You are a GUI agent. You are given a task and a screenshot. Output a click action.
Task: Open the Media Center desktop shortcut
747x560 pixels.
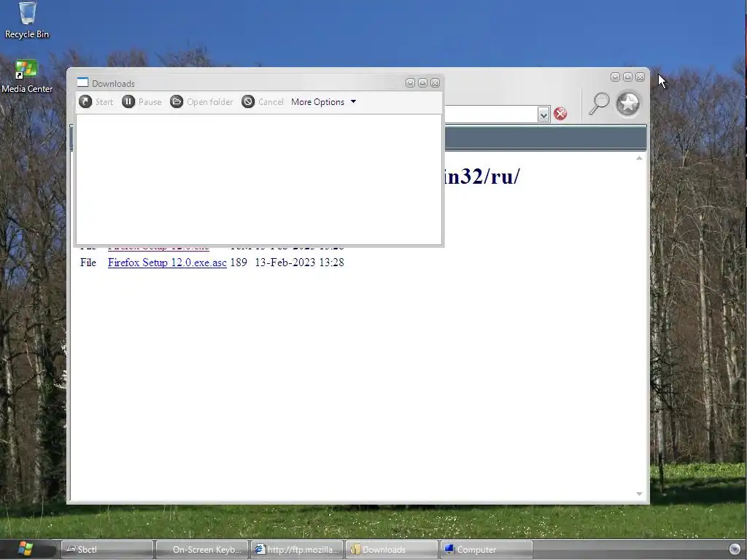(27, 76)
